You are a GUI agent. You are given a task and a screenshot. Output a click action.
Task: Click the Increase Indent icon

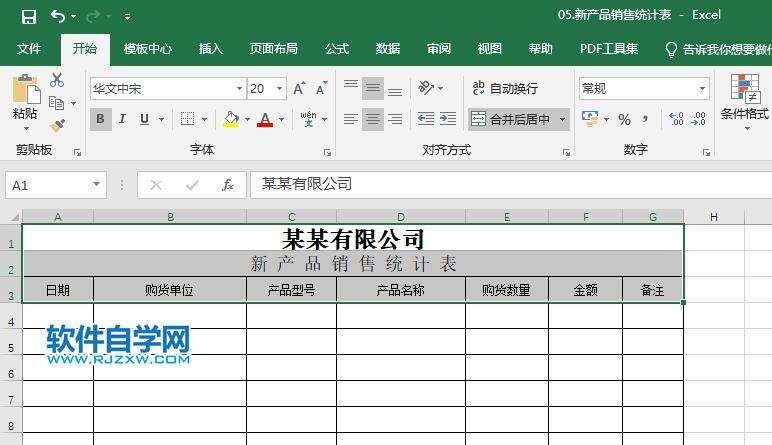pyautogui.click(x=448, y=119)
